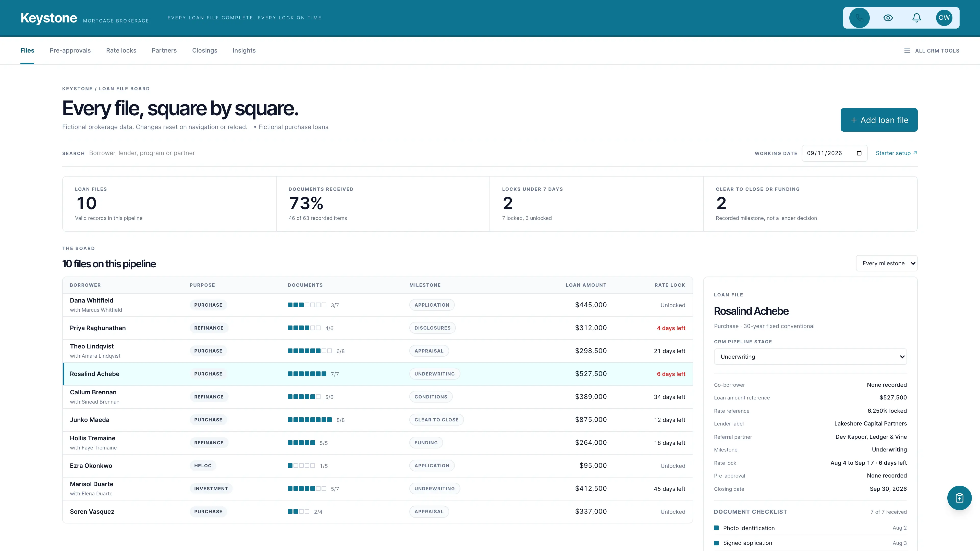Open the Starter setup link
Viewport: 980px width, 551px height.
tap(896, 153)
